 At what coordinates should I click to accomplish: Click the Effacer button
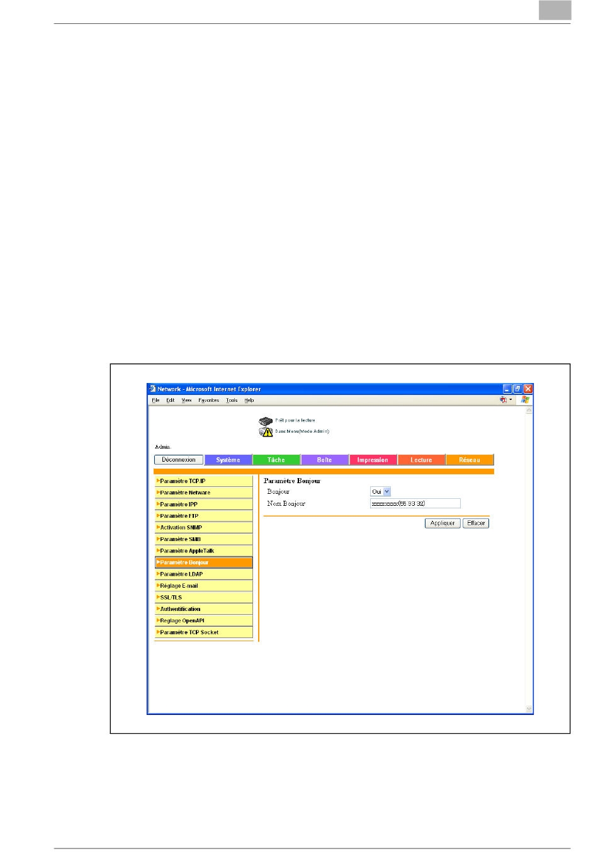[476, 523]
